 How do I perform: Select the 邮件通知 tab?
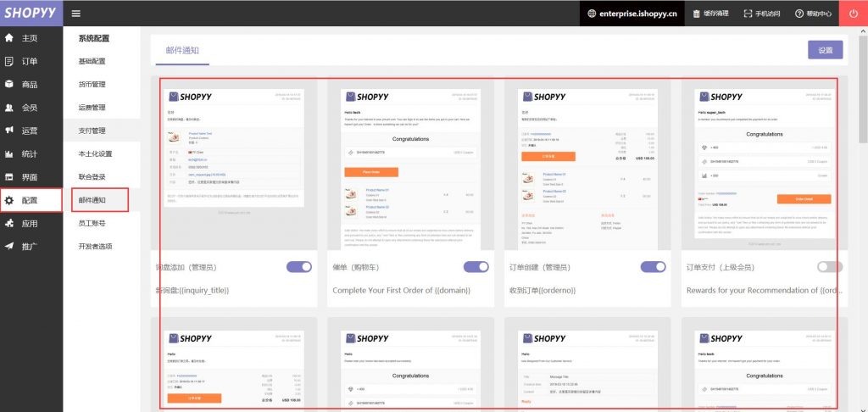coord(182,50)
